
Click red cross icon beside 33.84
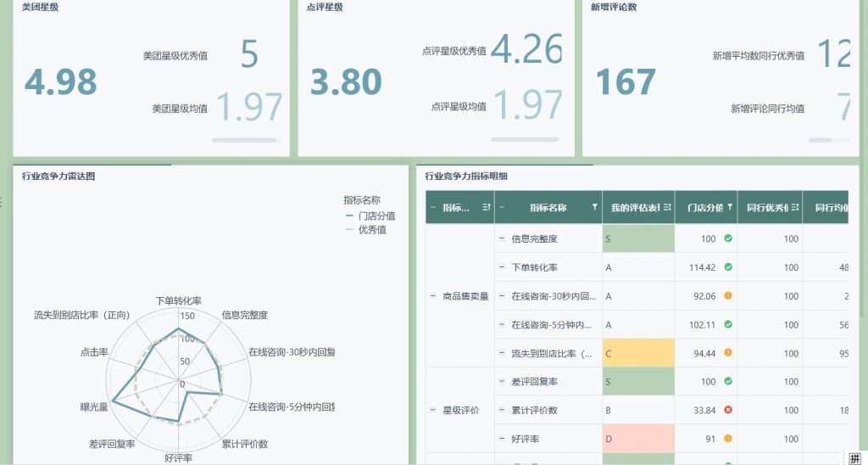coord(728,410)
